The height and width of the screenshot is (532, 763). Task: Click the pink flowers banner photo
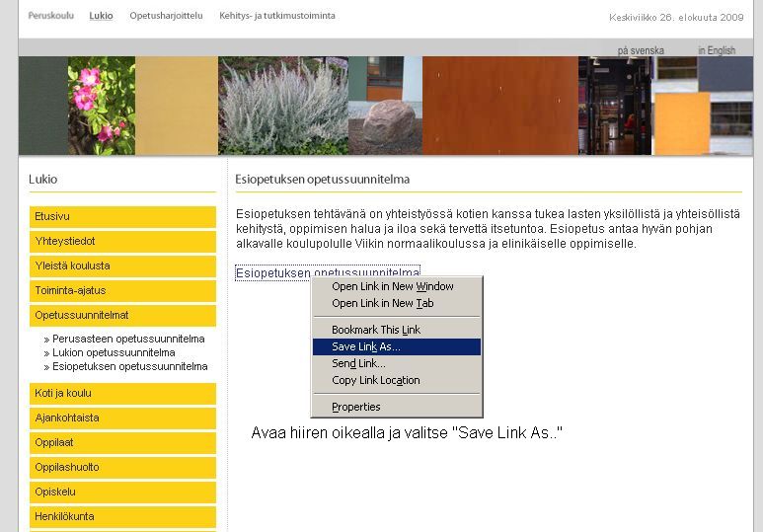coord(102,106)
